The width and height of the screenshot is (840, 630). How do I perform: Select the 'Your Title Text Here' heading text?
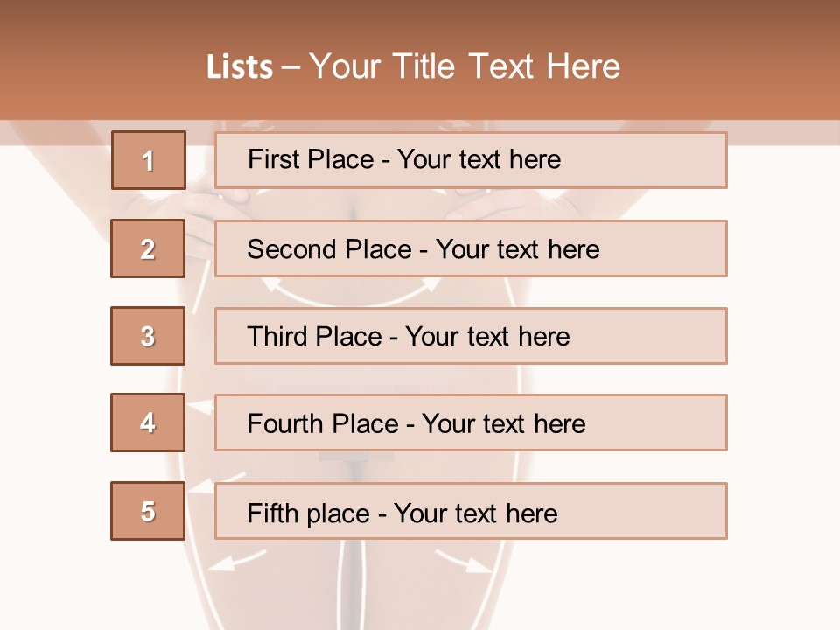pos(465,66)
